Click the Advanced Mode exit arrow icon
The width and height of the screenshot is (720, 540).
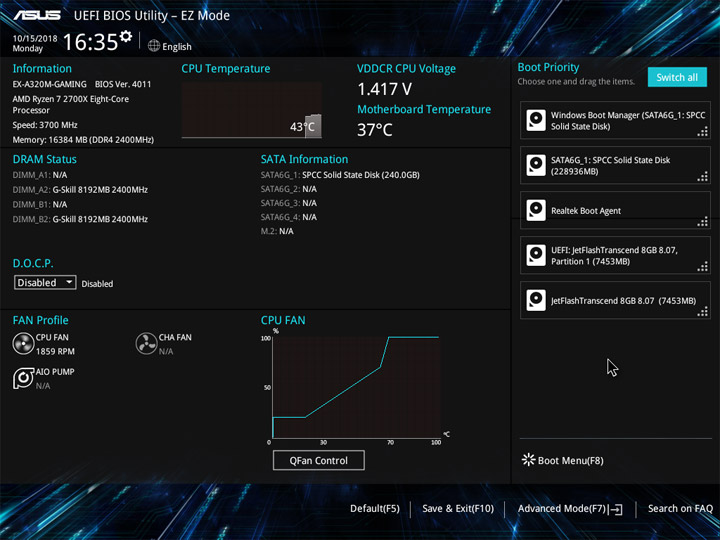(x=616, y=509)
